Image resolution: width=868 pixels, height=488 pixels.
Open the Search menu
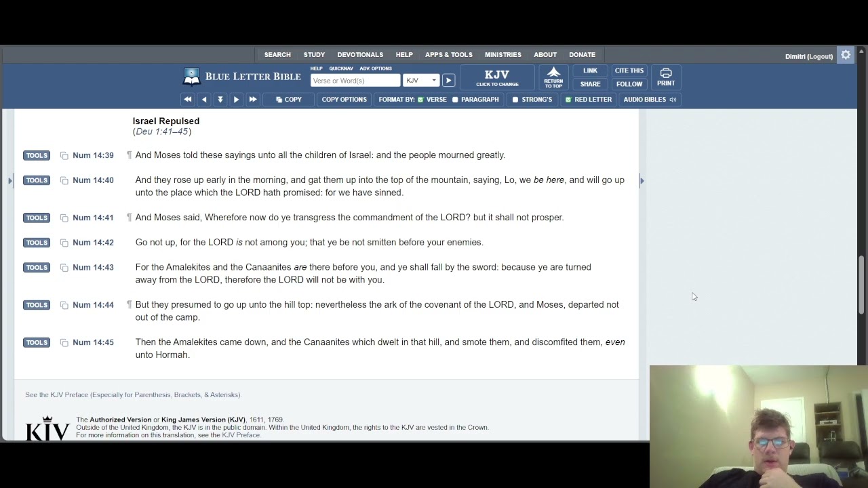pos(277,55)
